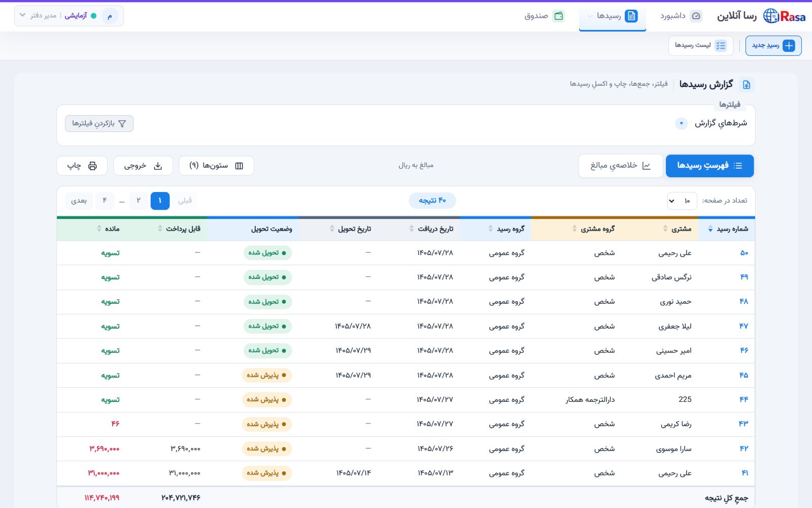
Task: Click the printer icon on چاپ
Action: 92,166
